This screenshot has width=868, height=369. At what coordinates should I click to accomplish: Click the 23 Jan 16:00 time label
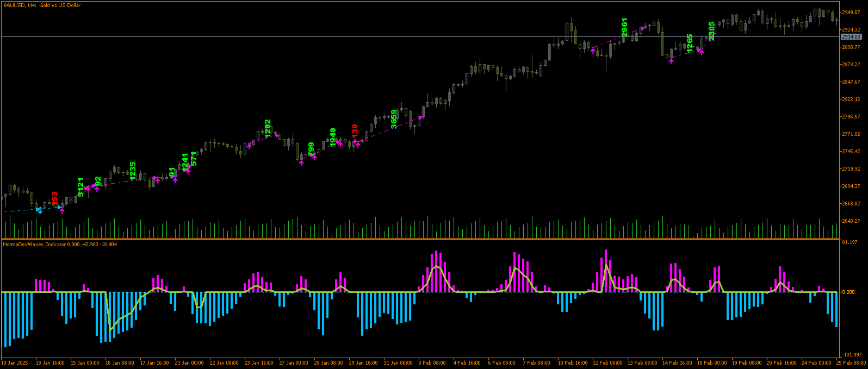pyautogui.click(x=259, y=362)
